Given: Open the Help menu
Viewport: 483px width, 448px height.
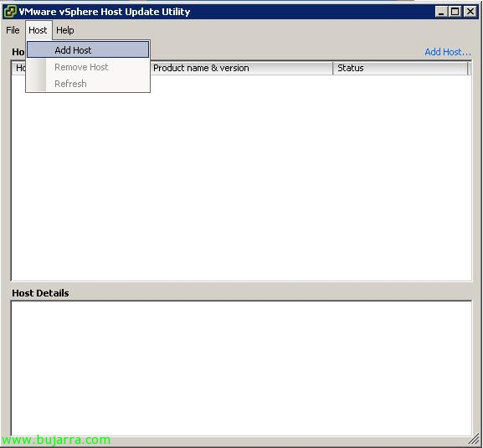Looking at the screenshot, I should pyautogui.click(x=65, y=30).
